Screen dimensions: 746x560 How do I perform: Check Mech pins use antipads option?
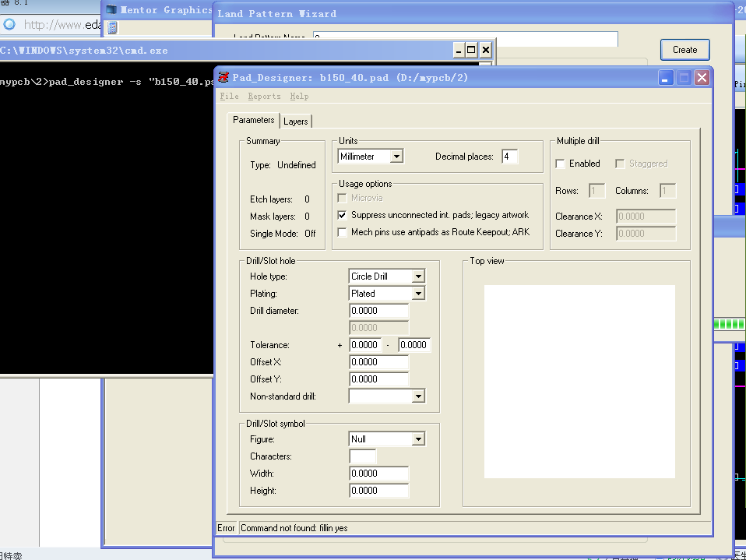(x=343, y=232)
